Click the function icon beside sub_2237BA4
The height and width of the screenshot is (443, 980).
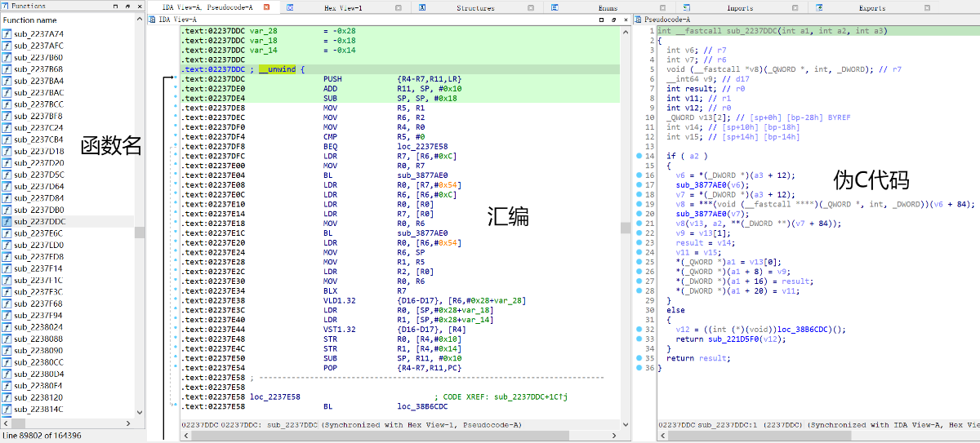tap(7, 81)
